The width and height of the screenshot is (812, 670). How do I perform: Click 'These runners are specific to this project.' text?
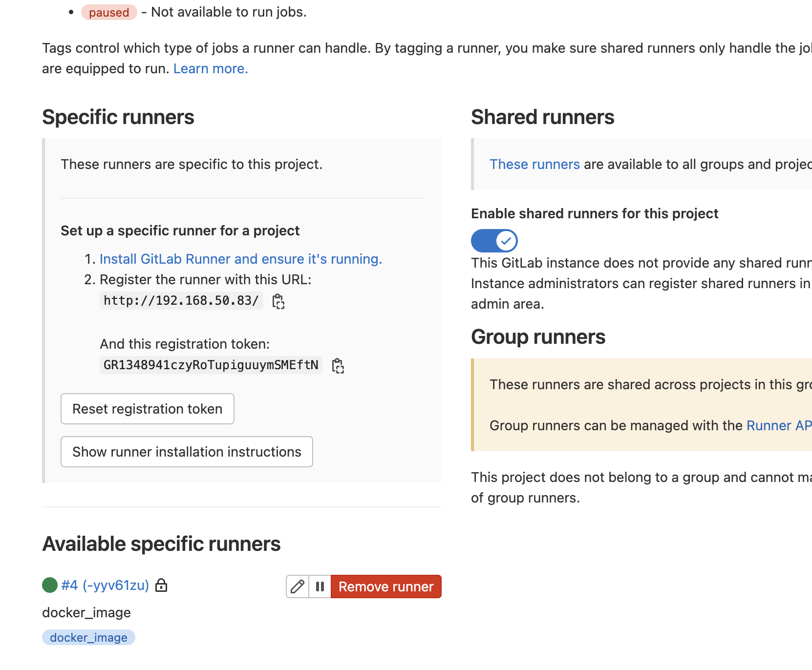(x=192, y=164)
